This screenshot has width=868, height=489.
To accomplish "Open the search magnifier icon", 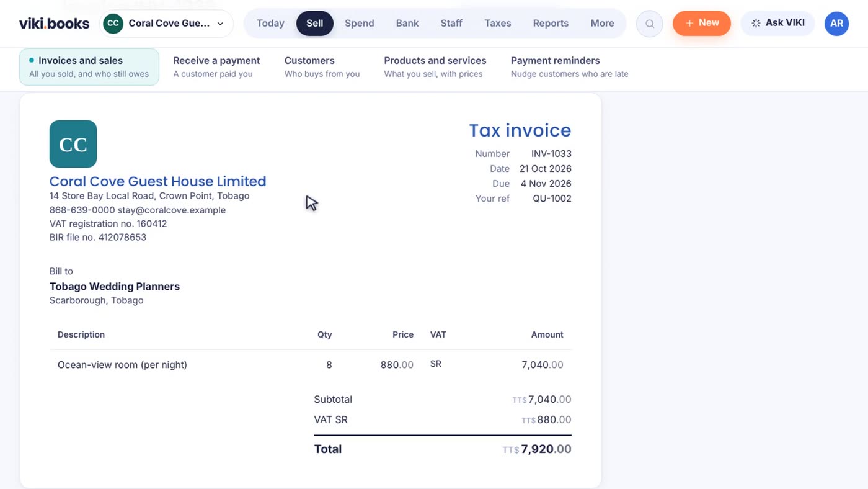I will (650, 24).
